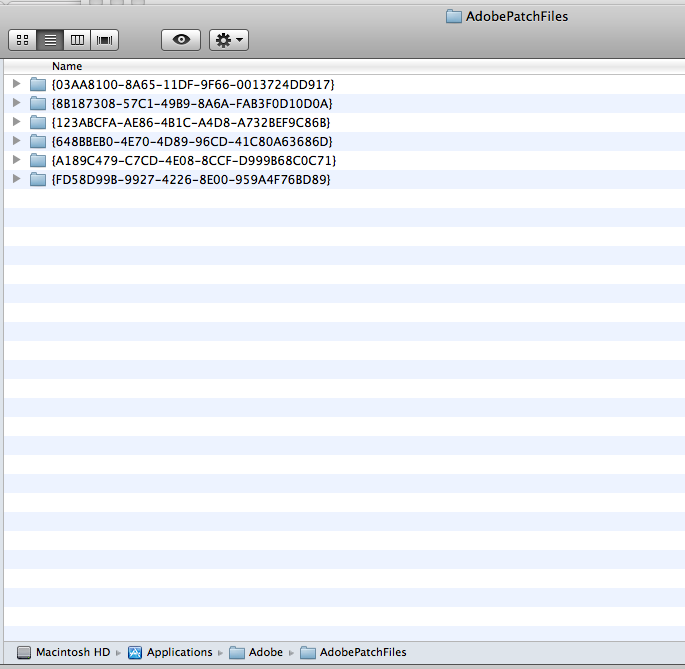
Task: Expand folder {A189C479-C7CD-4E08-8CCF-D999B68C0C71}
Action: (x=17, y=159)
